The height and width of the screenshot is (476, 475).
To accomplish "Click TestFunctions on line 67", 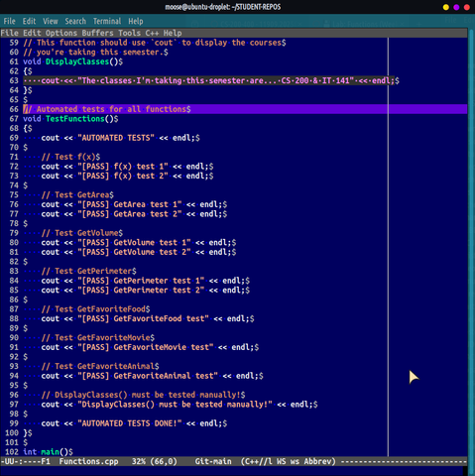I will (74, 119).
